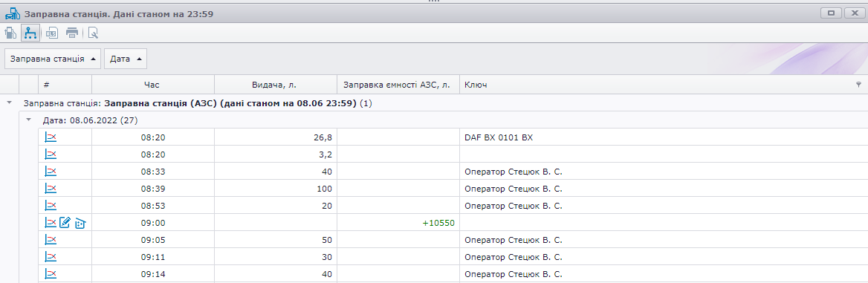Viewport: 868px width, 283px height.
Task: Open chart icon in the 09:14 row
Action: [x=51, y=274]
